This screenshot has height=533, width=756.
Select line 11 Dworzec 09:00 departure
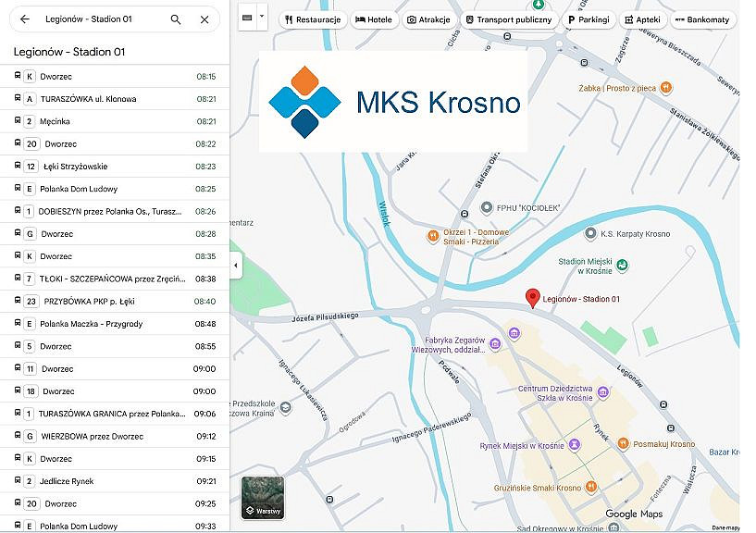[115, 369]
